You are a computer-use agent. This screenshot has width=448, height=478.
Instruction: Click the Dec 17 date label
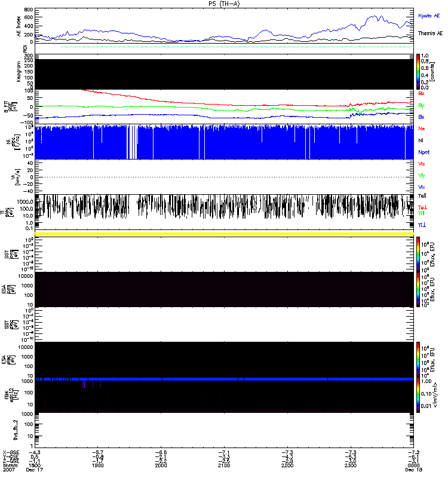point(35,470)
